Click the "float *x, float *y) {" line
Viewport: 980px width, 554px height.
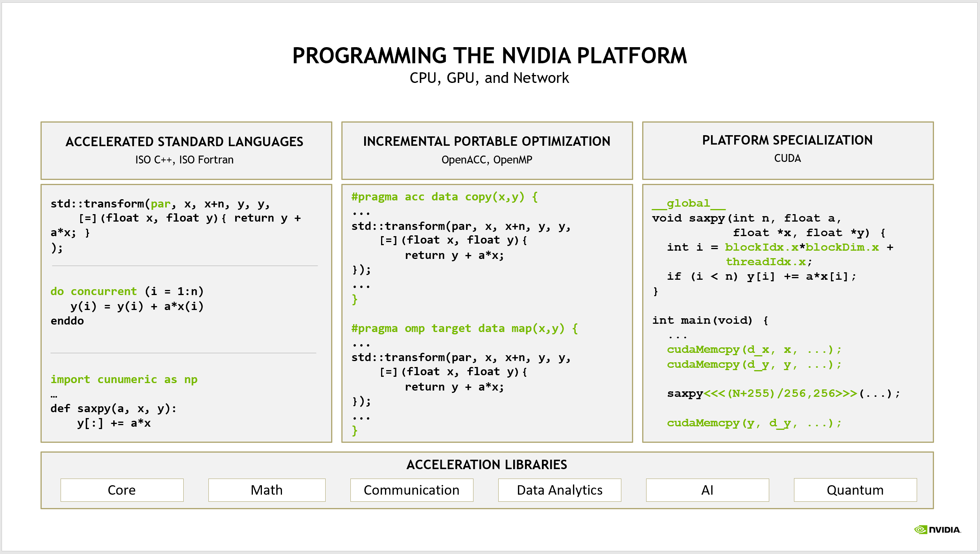(x=809, y=233)
